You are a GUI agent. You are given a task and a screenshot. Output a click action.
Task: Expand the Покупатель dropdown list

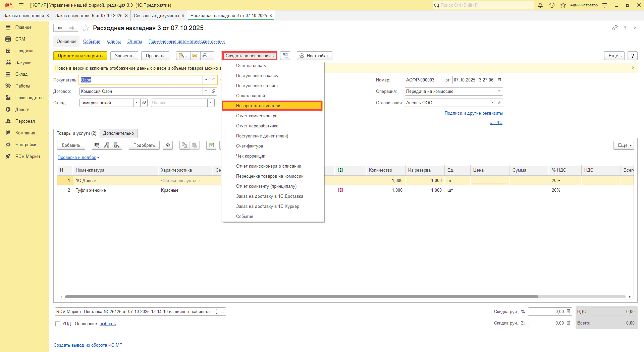coord(206,80)
